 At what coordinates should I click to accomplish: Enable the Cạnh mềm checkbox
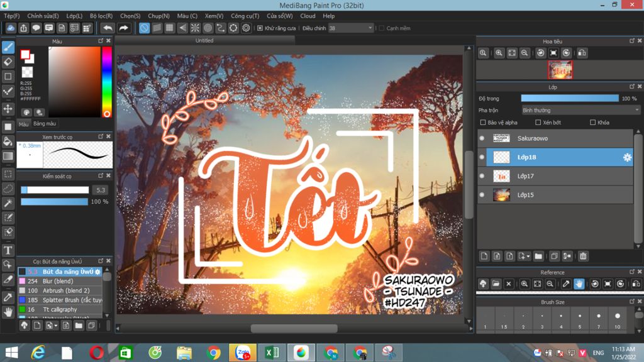point(382,28)
